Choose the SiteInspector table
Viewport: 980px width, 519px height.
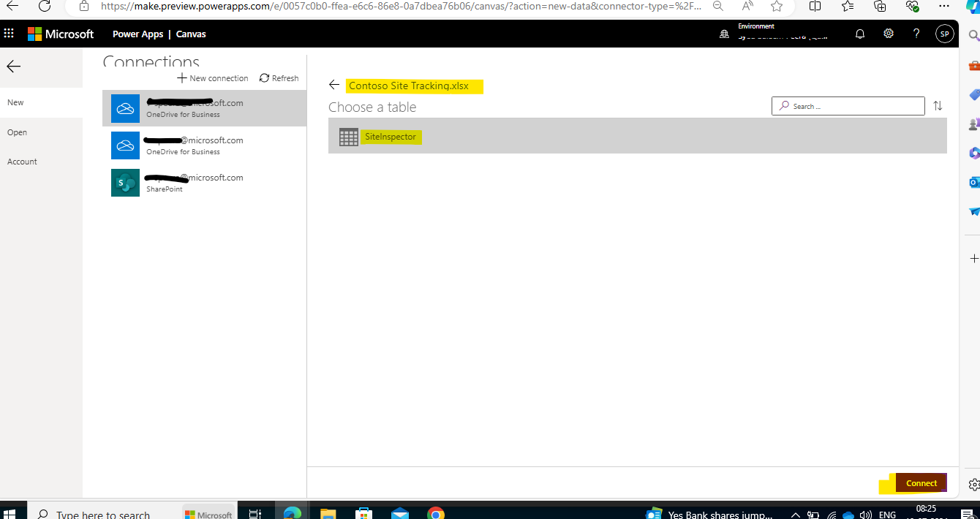(638, 136)
